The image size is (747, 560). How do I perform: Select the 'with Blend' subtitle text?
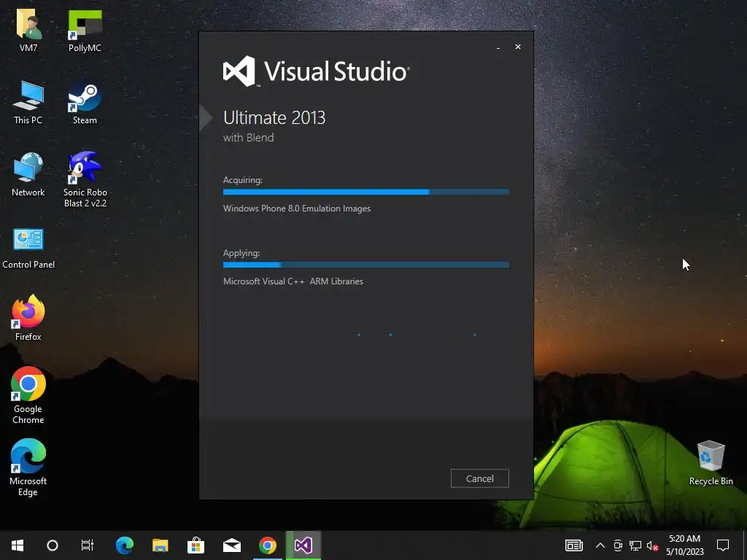coord(248,138)
